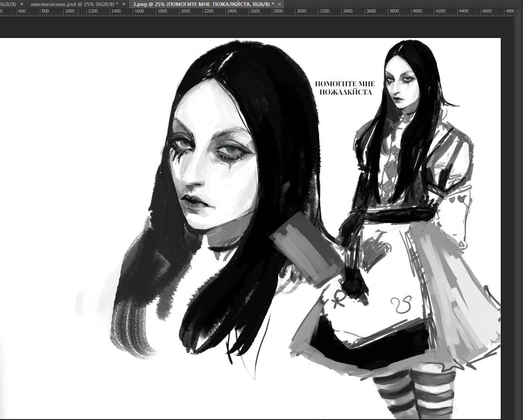Close the имсимсисмис.psd document tab
The image size is (523, 420).
tap(124, 4)
